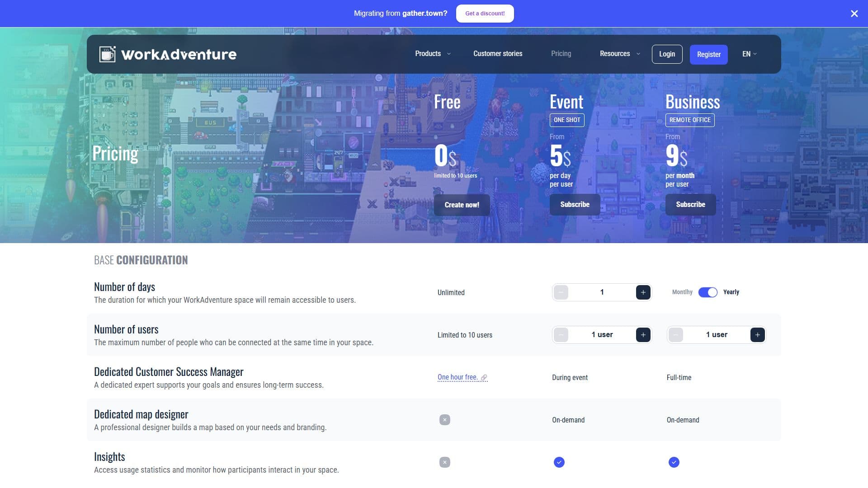Click the REMOTE OFFICE badge
The image size is (868, 488).
[690, 120]
